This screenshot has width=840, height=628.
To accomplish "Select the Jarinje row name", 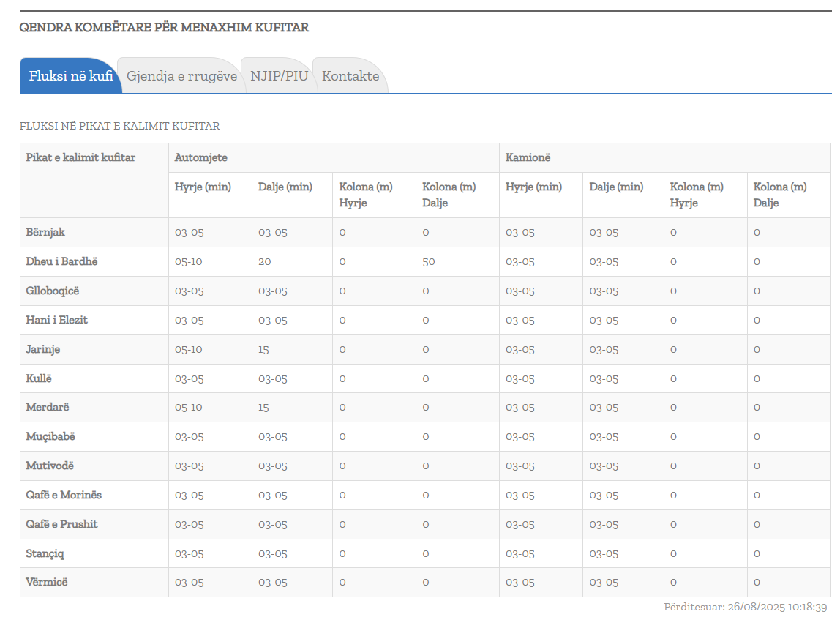I will (x=43, y=349).
